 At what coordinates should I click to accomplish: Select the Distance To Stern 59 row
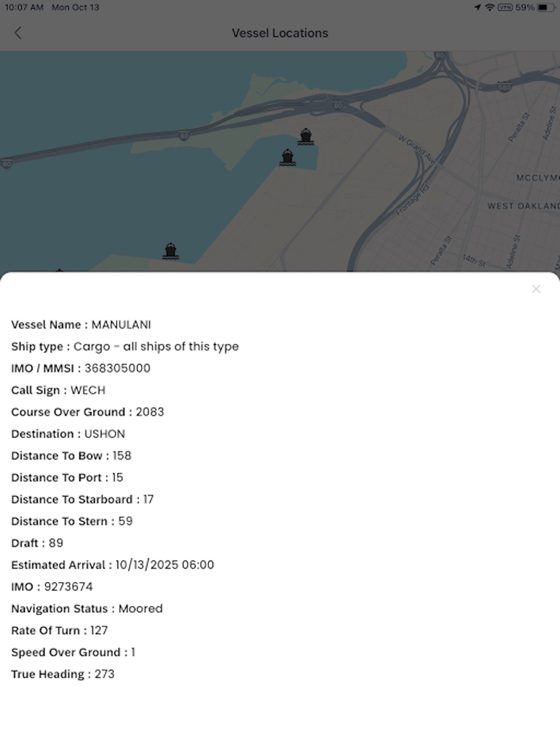72,521
